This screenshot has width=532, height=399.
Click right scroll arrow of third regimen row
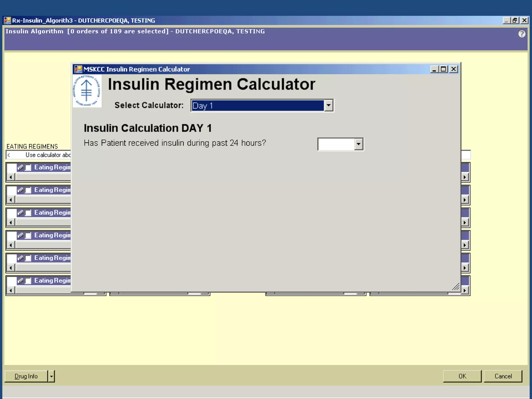point(465,222)
